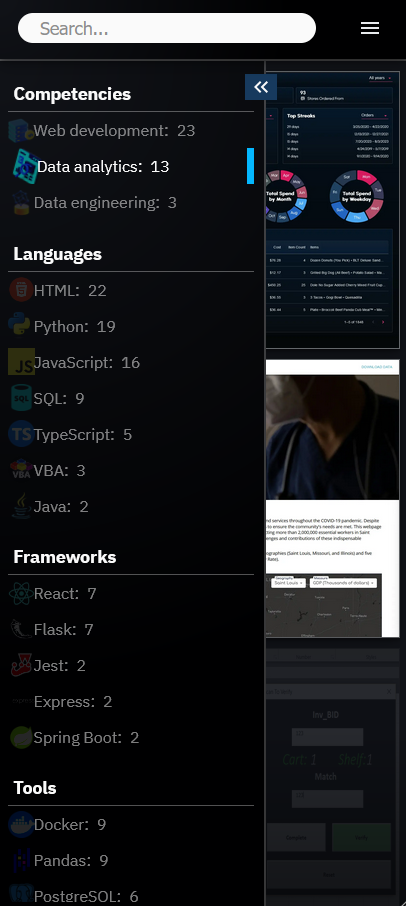Select the Pandas: 9 entry
Image resolution: width=406 pixels, height=906 pixels.
pyautogui.click(x=131, y=860)
